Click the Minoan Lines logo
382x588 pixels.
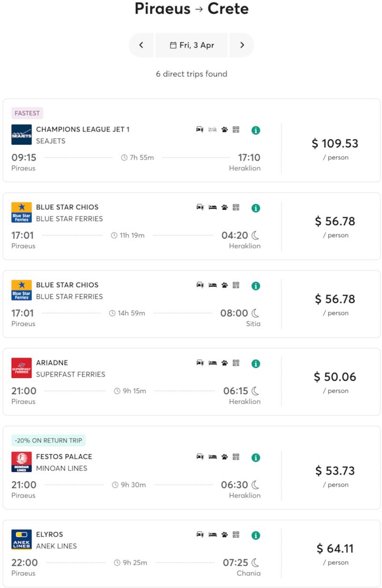click(21, 462)
